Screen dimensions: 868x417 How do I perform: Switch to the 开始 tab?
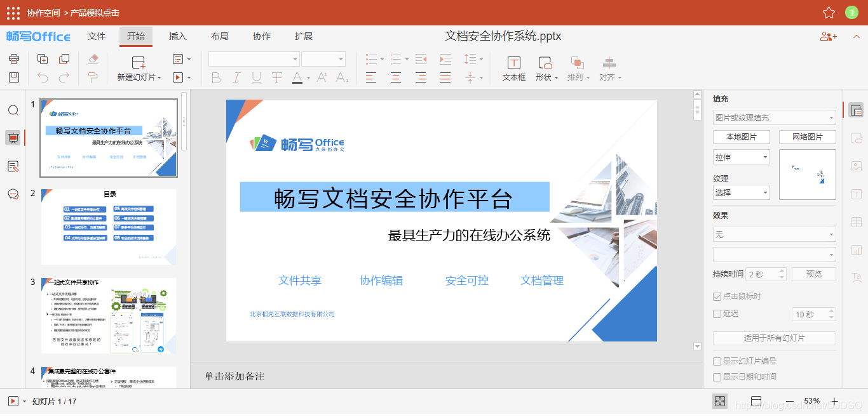tap(136, 36)
